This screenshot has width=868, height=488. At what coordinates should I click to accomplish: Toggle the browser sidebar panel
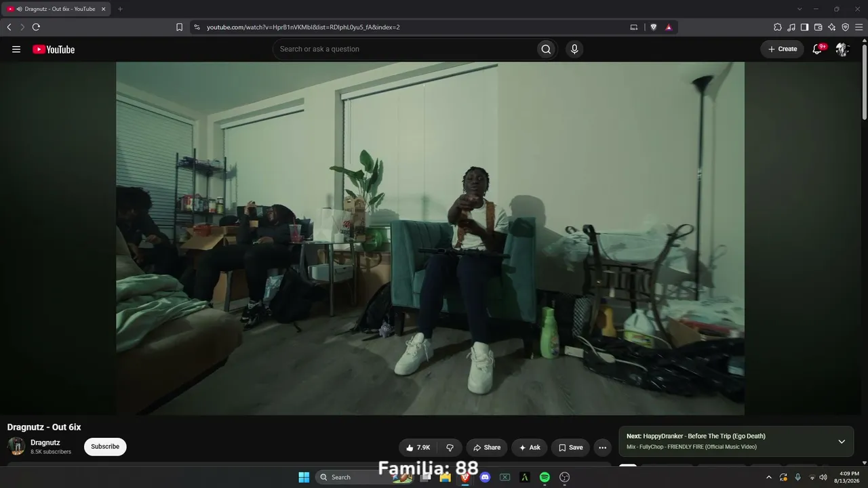click(x=804, y=27)
